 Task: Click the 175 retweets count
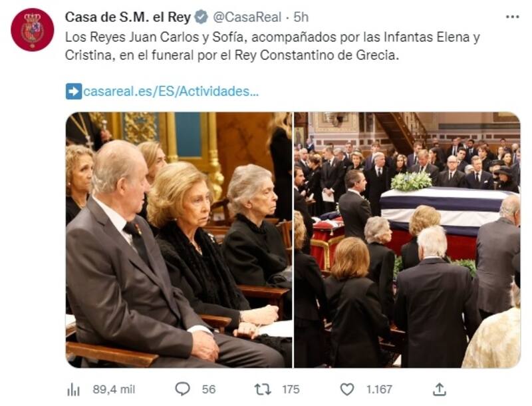(x=291, y=389)
